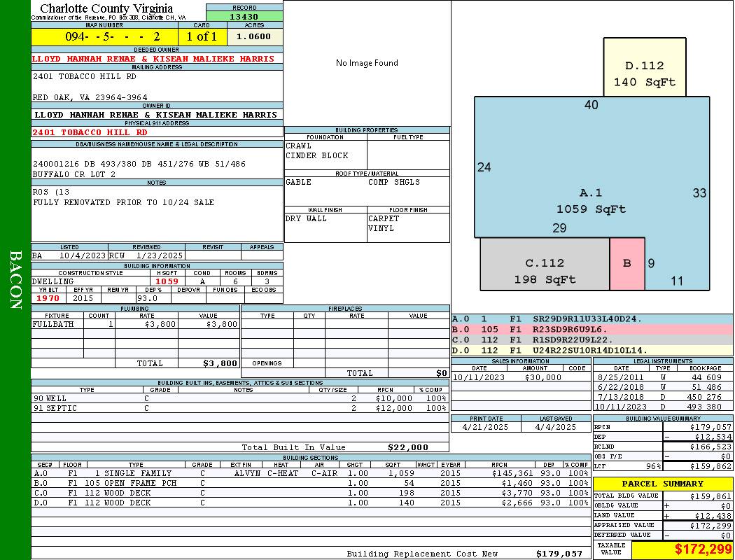Viewport: 735px width, 560px height.
Task: Click the sale amount $30,000
Action: pyautogui.click(x=542, y=377)
